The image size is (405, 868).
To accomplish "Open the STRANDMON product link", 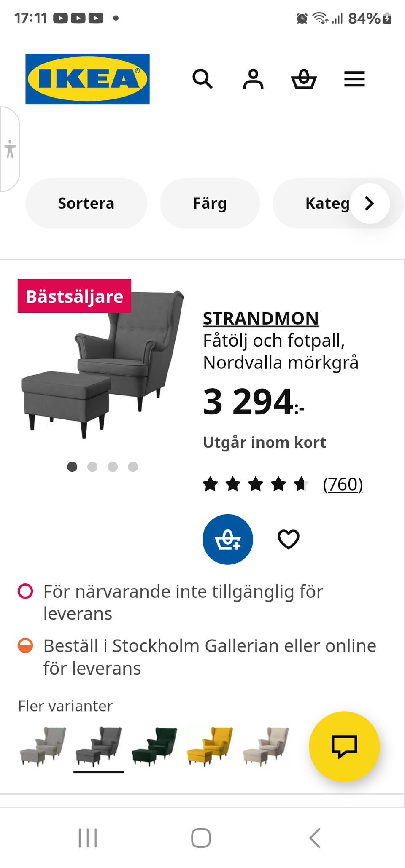I will (x=261, y=319).
